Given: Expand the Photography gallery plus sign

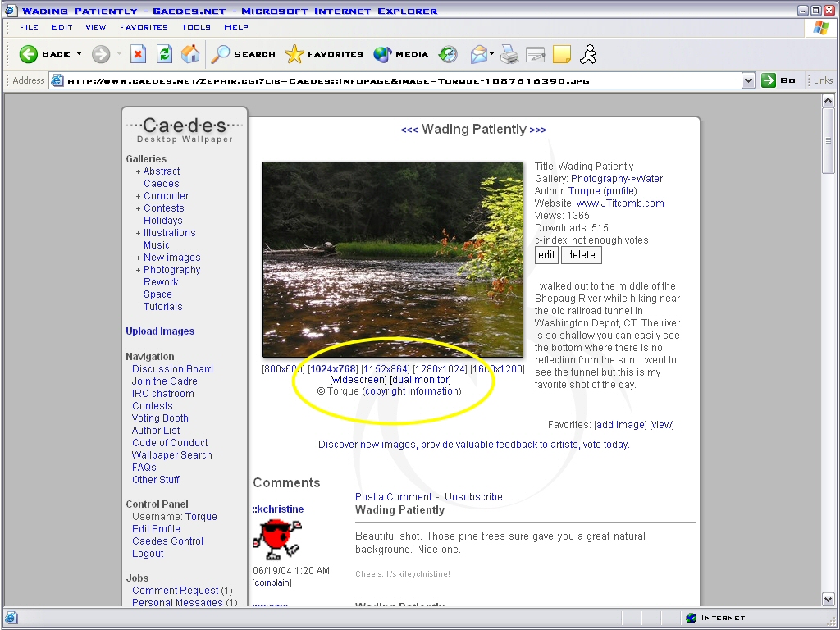Looking at the screenshot, I should click(138, 270).
